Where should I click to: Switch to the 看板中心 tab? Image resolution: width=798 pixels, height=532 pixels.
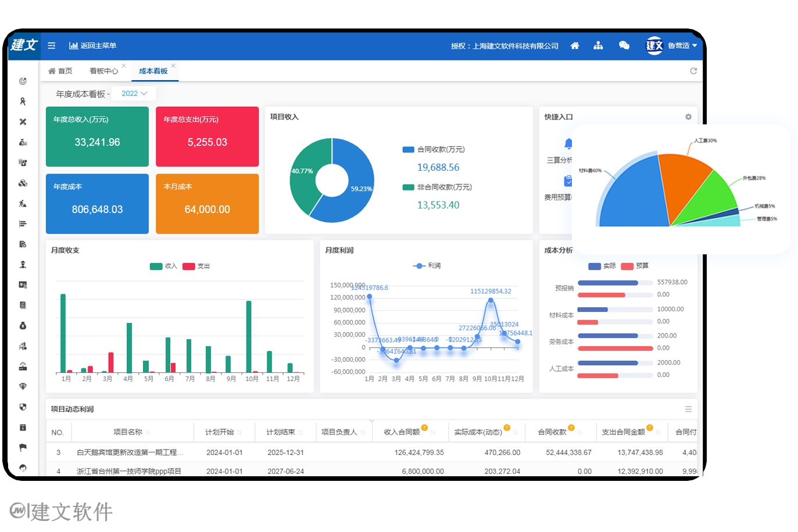tap(103, 71)
